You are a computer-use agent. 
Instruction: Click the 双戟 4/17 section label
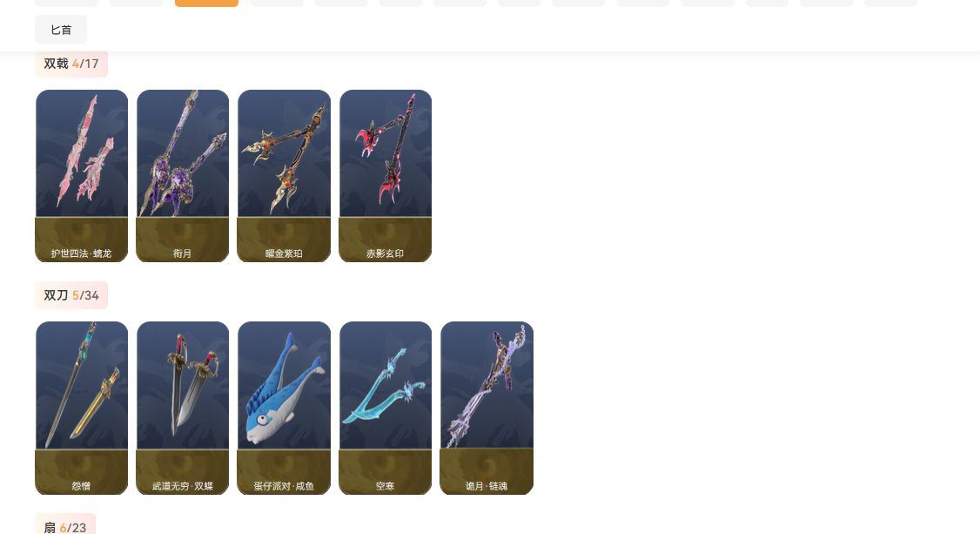(x=71, y=64)
